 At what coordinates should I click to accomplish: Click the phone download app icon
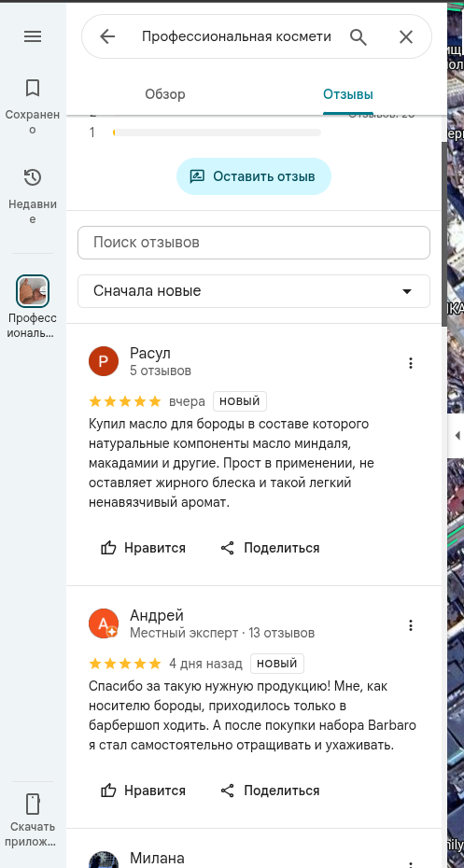33,804
